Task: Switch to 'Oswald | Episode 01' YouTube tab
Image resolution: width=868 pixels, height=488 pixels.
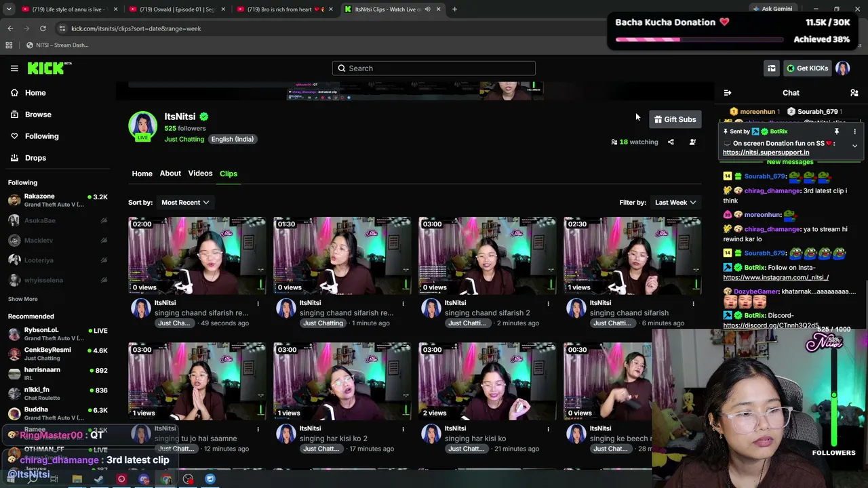Action: click(176, 9)
